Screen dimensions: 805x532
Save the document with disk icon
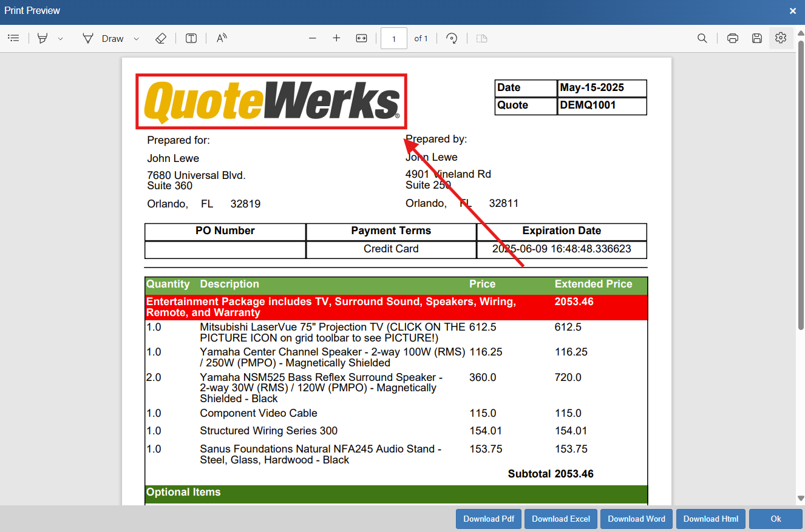point(756,38)
